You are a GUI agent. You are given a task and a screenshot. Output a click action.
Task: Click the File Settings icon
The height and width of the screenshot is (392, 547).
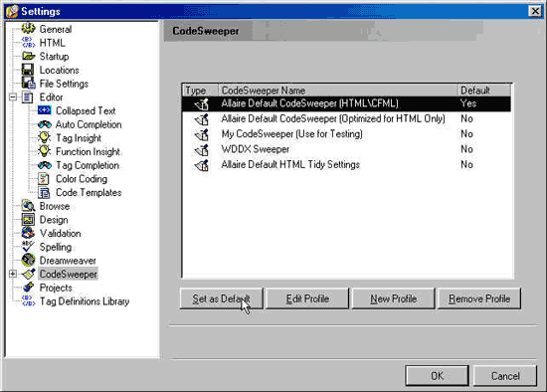(28, 84)
